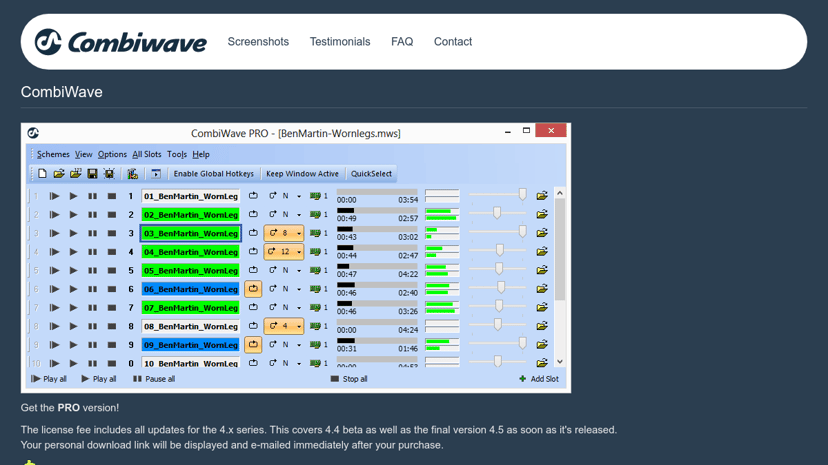828x465 pixels.
Task: Toggle loop for slot 1
Action: tap(253, 196)
